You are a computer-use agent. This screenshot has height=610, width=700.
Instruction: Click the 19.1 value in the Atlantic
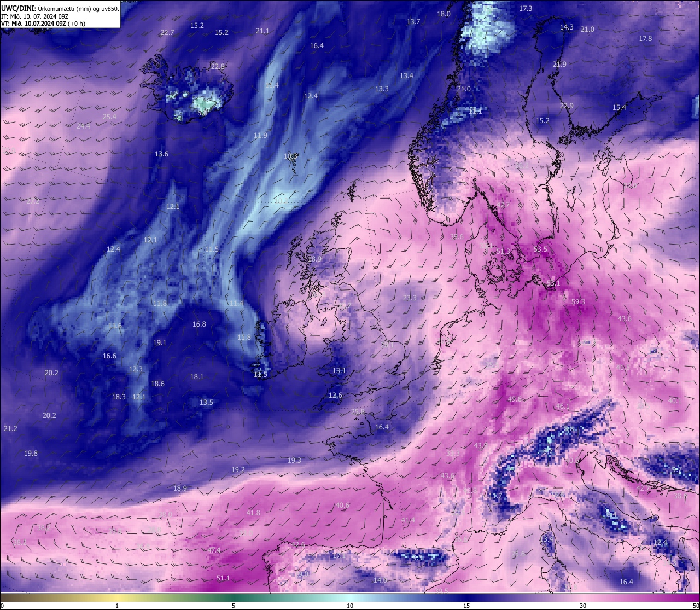click(x=160, y=343)
